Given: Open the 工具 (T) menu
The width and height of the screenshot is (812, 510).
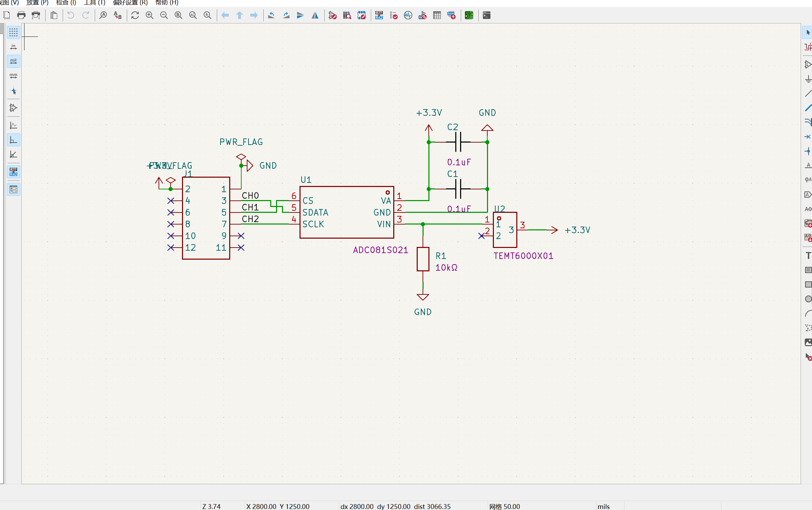Looking at the screenshot, I should 94,3.
